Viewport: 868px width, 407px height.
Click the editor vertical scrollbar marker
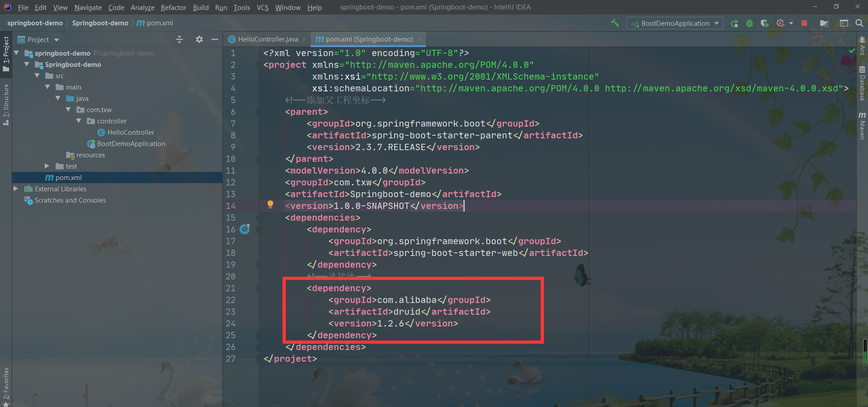[x=865, y=352]
